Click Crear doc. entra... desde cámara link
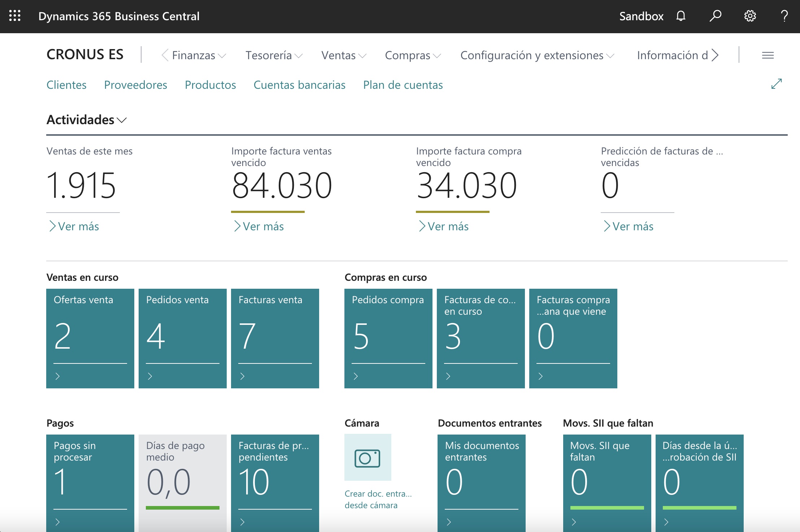Screen dimensions: 800x532 click(x=378, y=499)
